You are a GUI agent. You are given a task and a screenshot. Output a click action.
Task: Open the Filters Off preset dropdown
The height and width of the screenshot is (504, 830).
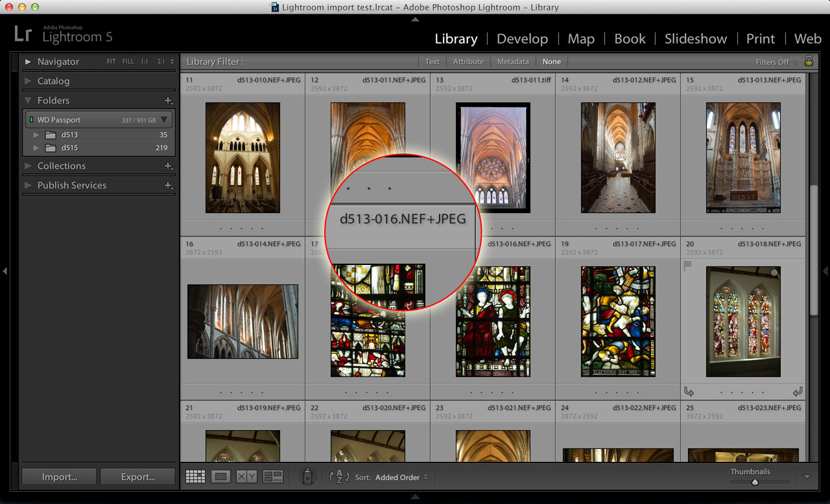click(x=776, y=62)
